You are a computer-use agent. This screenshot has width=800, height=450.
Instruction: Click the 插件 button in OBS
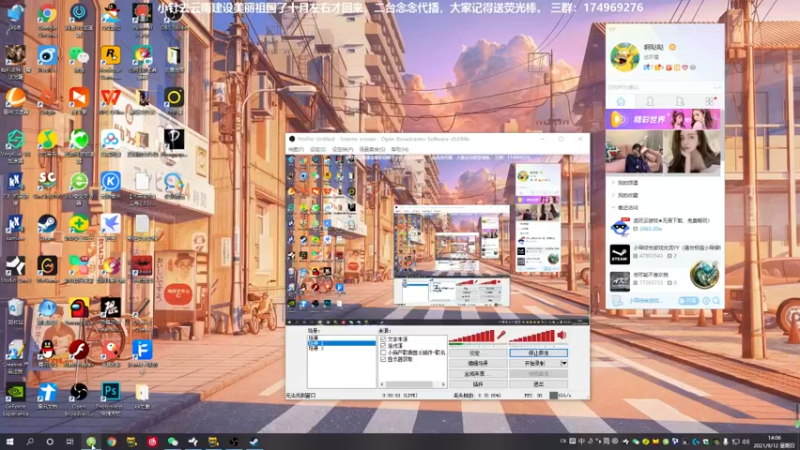(478, 384)
